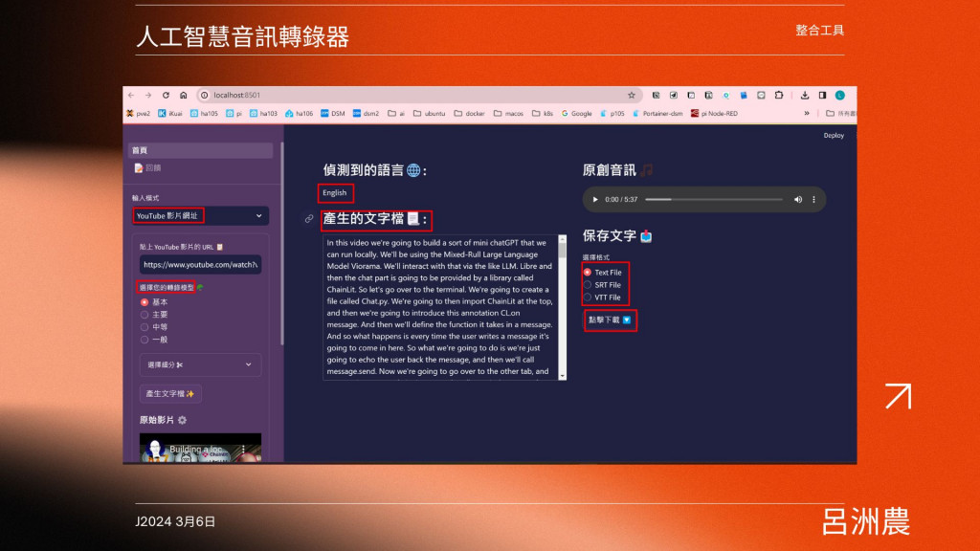980x551 pixels.
Task: Click the YouTube URL input field
Action: pyautogui.click(x=200, y=264)
